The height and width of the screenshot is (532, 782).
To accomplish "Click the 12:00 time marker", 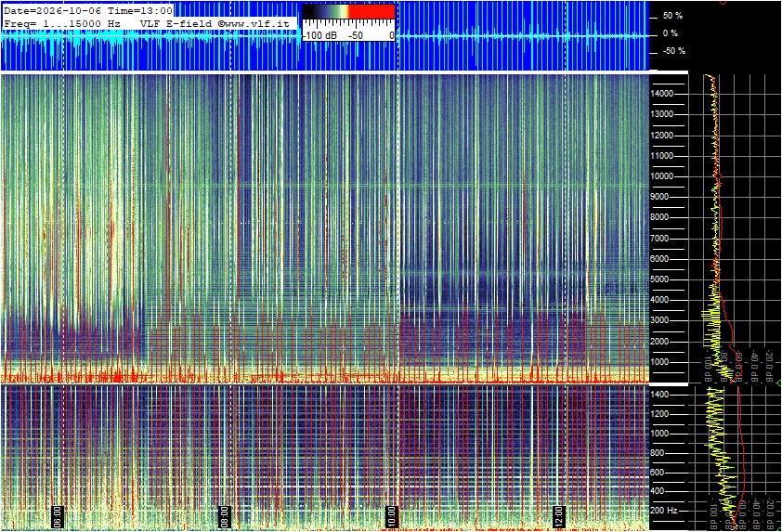I will [x=558, y=516].
